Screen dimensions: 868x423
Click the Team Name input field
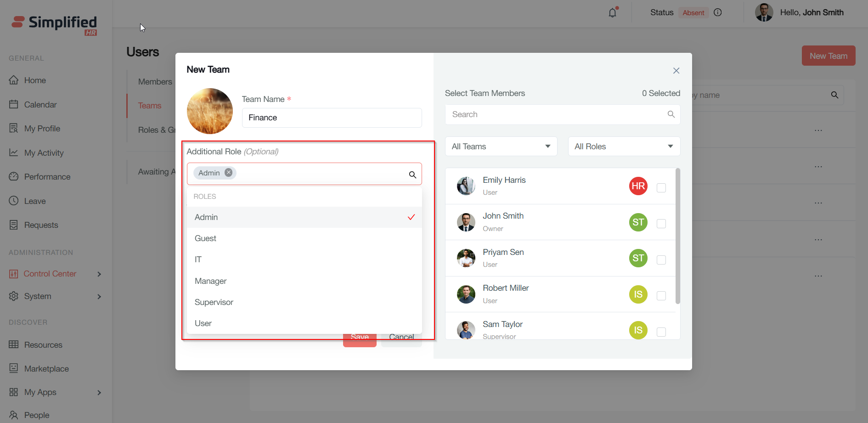332,118
